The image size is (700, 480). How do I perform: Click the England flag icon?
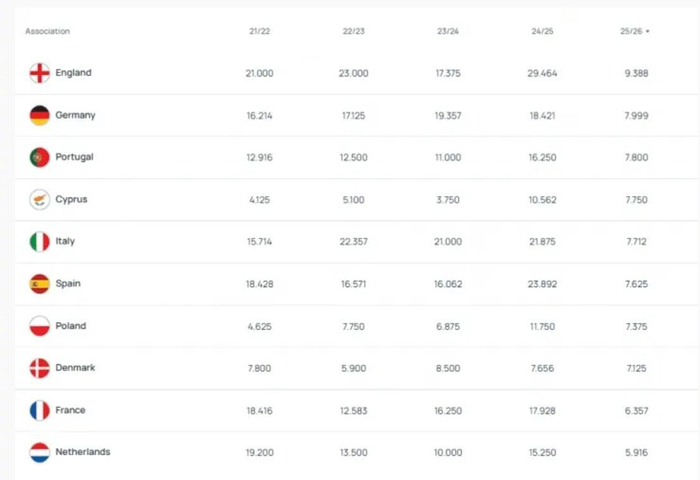click(x=40, y=73)
